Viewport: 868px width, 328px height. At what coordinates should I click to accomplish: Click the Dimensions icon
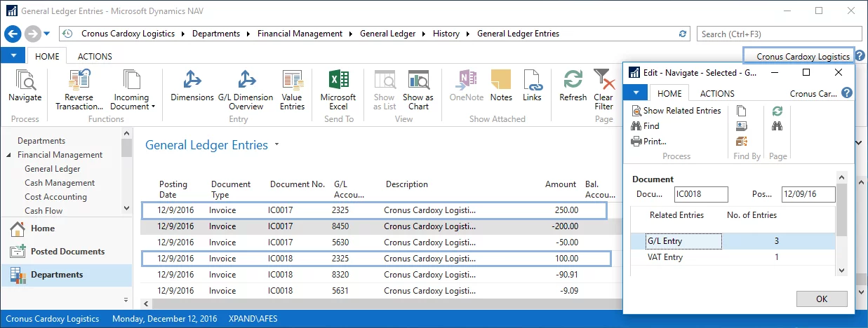(192, 87)
